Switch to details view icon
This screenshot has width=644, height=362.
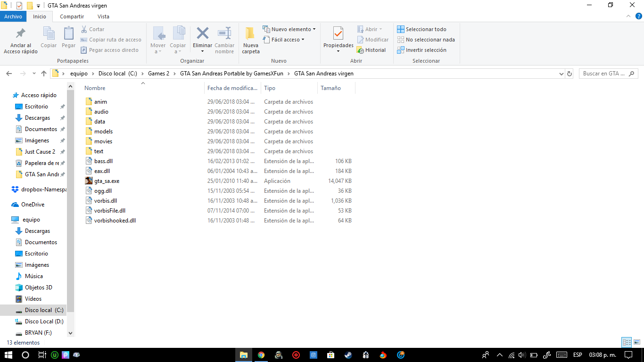(x=627, y=343)
